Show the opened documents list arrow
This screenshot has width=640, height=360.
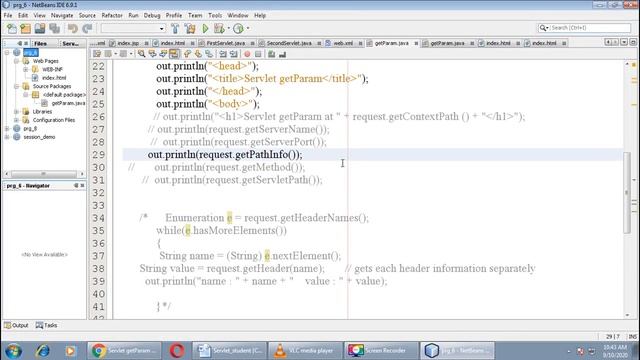click(624, 42)
